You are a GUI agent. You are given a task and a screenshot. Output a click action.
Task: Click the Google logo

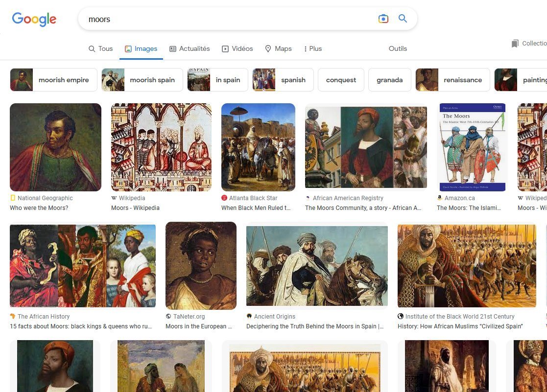[x=34, y=19]
